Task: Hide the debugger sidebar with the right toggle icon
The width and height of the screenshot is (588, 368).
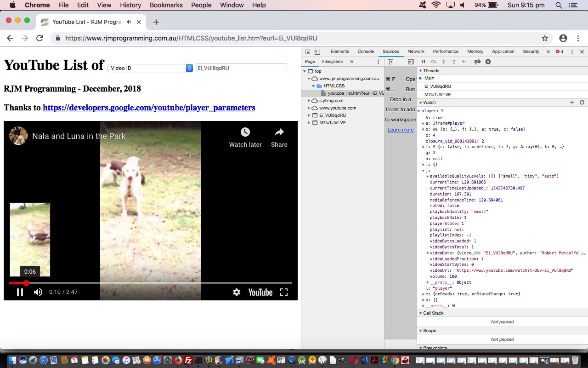Action: [x=411, y=62]
